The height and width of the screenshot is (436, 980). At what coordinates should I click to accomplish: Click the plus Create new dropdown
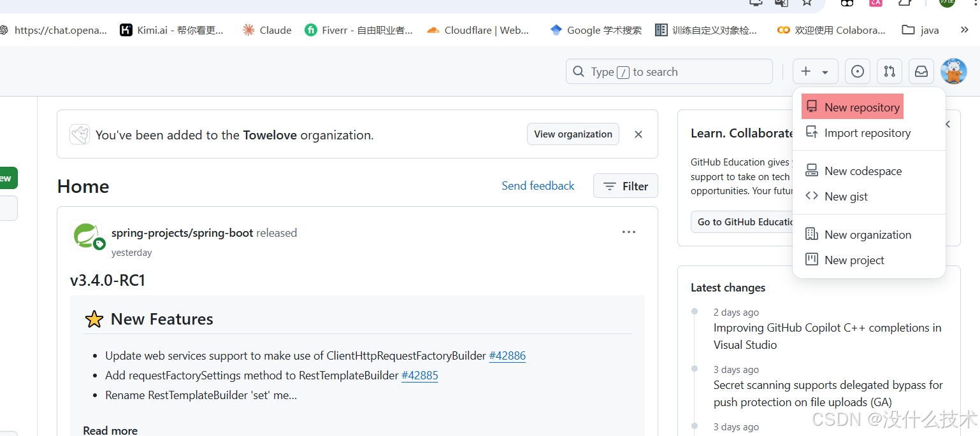(x=815, y=72)
